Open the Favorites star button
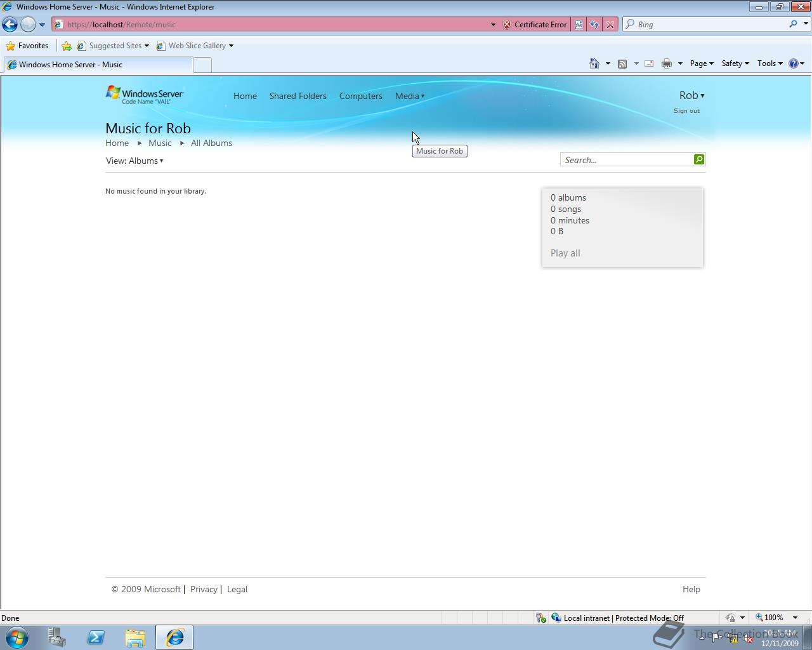Image resolution: width=812 pixels, height=650 pixels. [x=27, y=46]
